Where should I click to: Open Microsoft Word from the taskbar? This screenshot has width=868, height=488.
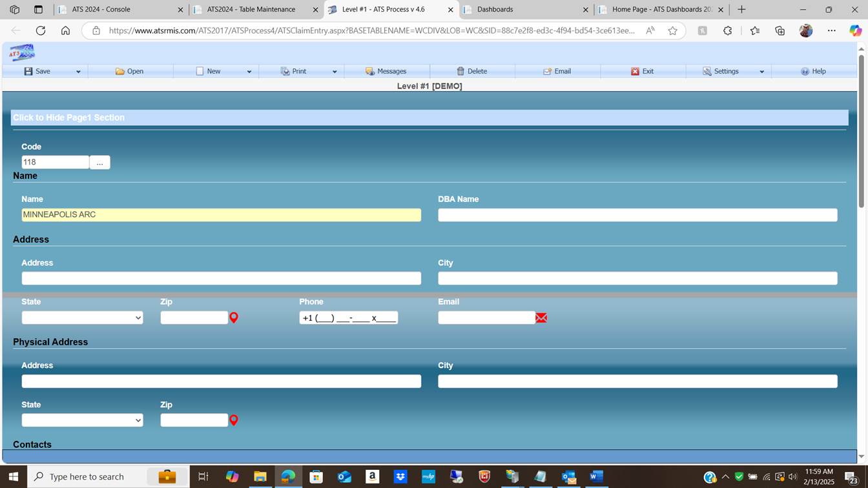point(596,477)
